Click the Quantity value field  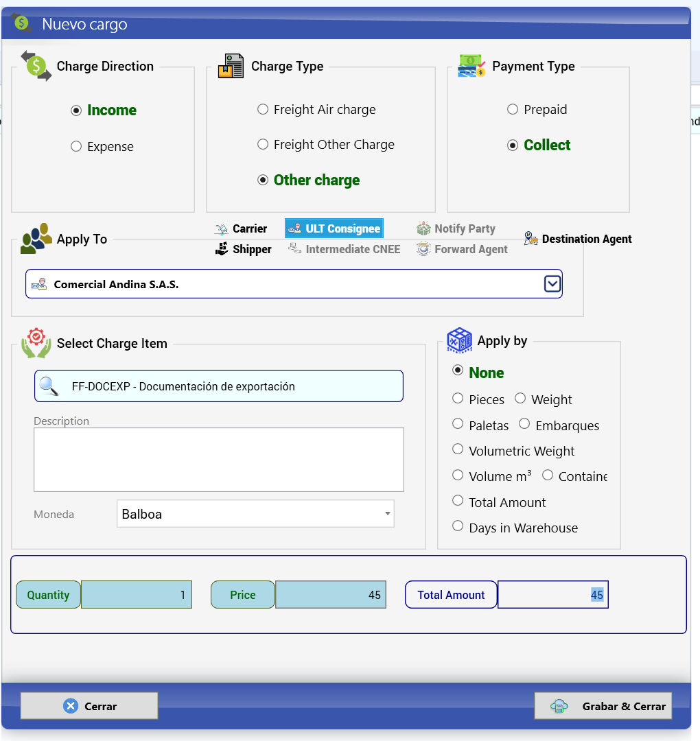(137, 594)
